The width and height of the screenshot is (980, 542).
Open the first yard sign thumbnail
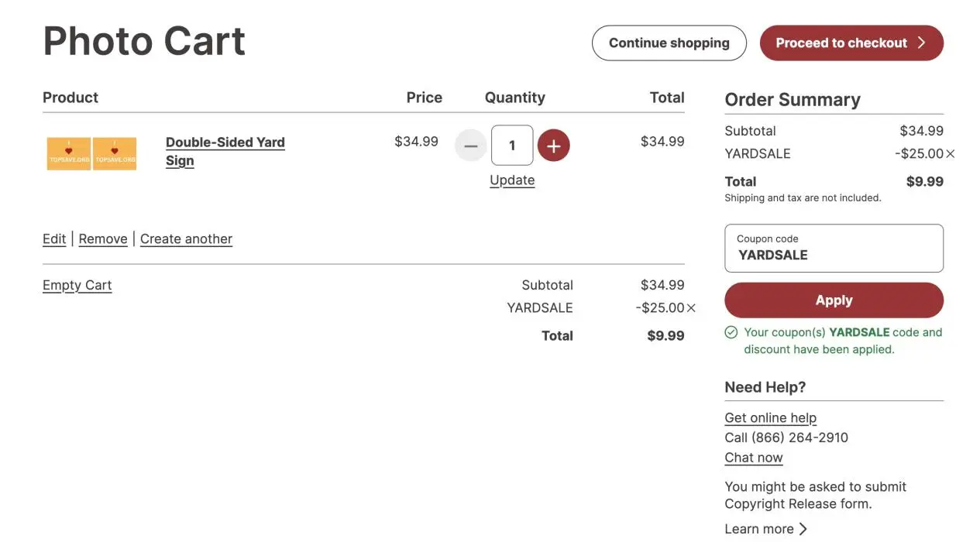coord(68,153)
